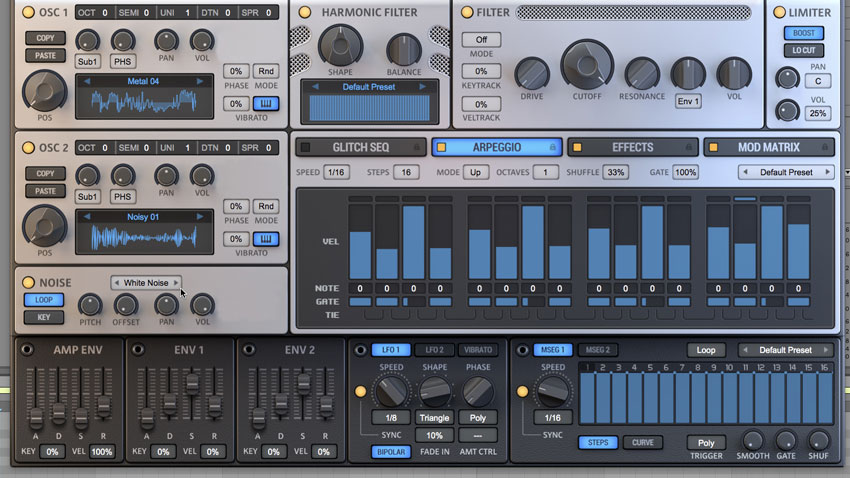Select previous OSC 1 waveform arrow beside Metal 04
Image resolution: width=850 pixels, height=478 pixels.
click(87, 81)
